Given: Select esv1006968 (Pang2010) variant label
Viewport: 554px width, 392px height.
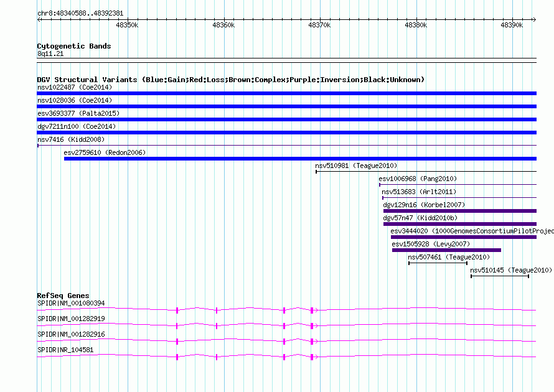Looking at the screenshot, I should (x=418, y=179).
